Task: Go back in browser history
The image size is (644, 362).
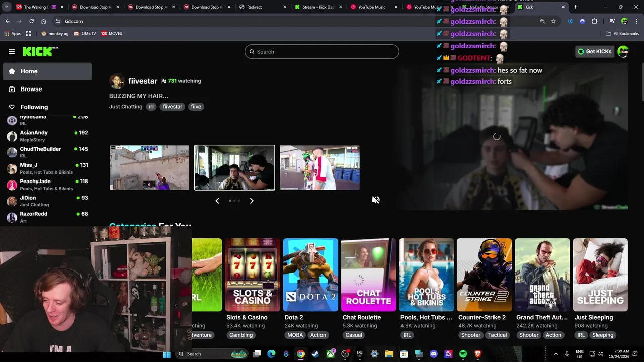Action: 8,21
